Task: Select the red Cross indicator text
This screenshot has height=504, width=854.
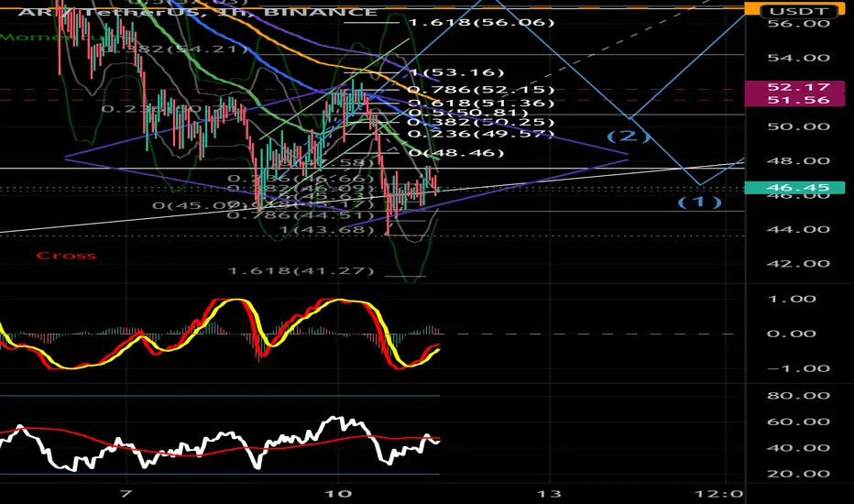Action: point(66,256)
